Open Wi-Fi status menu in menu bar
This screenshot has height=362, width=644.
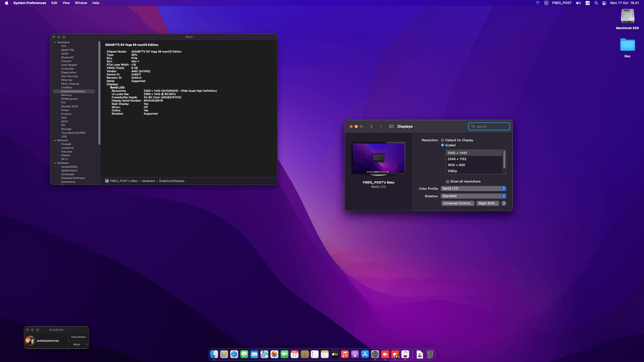coord(537,3)
